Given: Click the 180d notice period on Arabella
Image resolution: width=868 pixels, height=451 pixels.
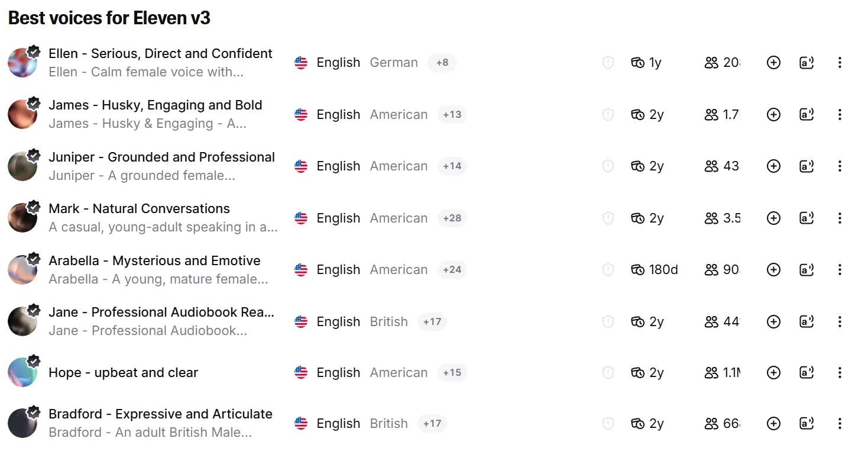Looking at the screenshot, I should 655,270.
